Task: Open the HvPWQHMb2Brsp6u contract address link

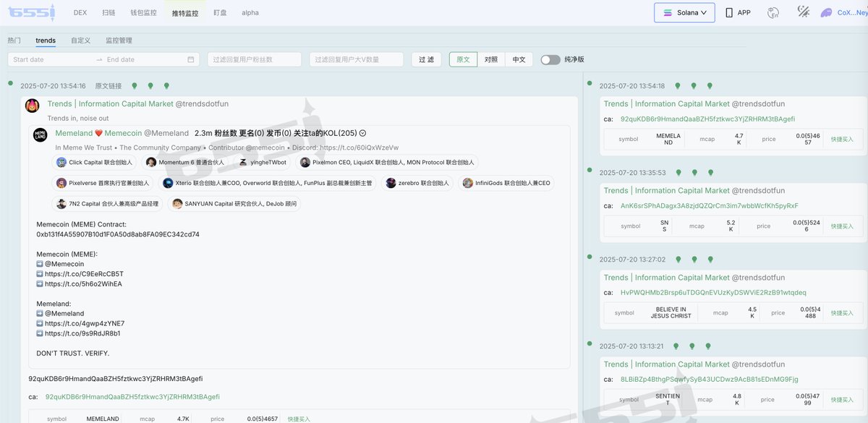Action: [x=713, y=292]
